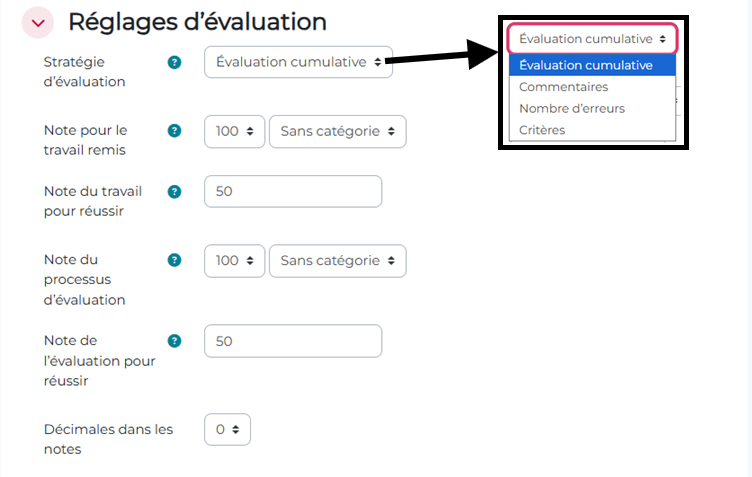
Task: Open the Stratégie d'évaluation dropdown
Action: pos(298,62)
